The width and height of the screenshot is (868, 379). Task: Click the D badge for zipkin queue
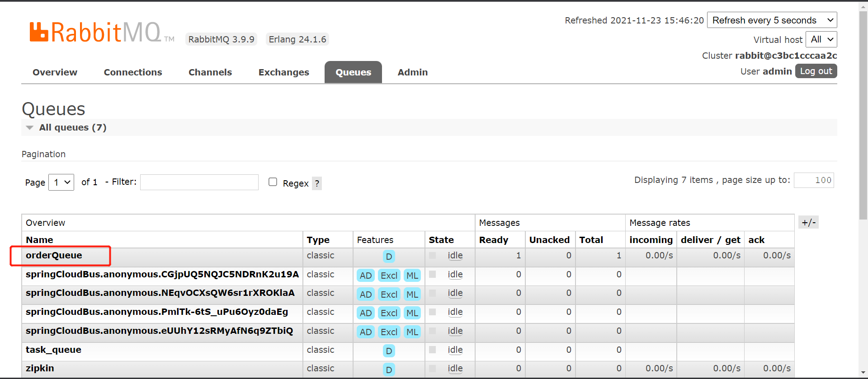click(389, 370)
